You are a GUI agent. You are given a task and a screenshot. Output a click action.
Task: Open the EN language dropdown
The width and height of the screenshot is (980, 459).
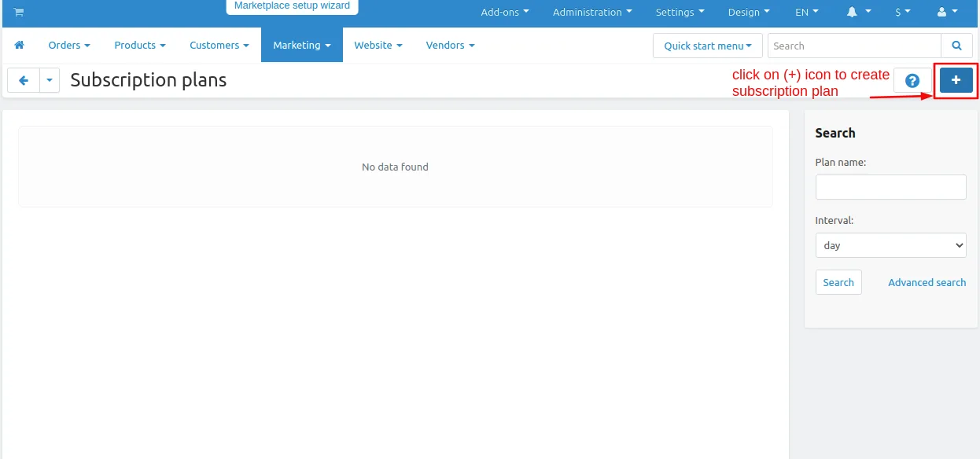coord(807,12)
